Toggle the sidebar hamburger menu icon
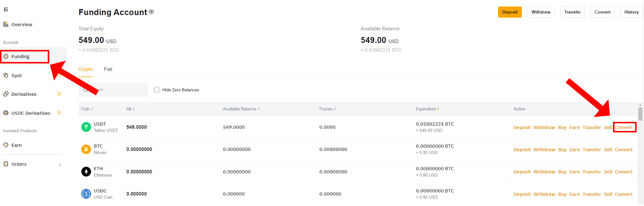 pyautogui.click(x=6, y=9)
